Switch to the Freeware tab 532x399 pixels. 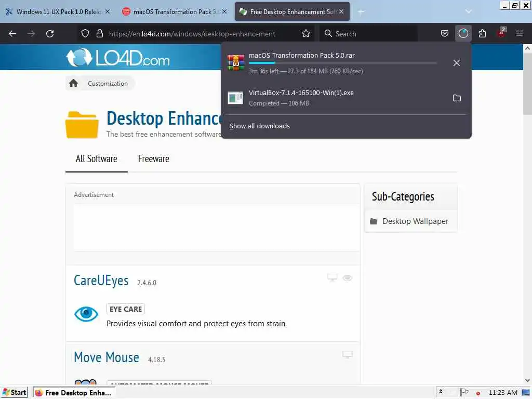click(x=153, y=159)
